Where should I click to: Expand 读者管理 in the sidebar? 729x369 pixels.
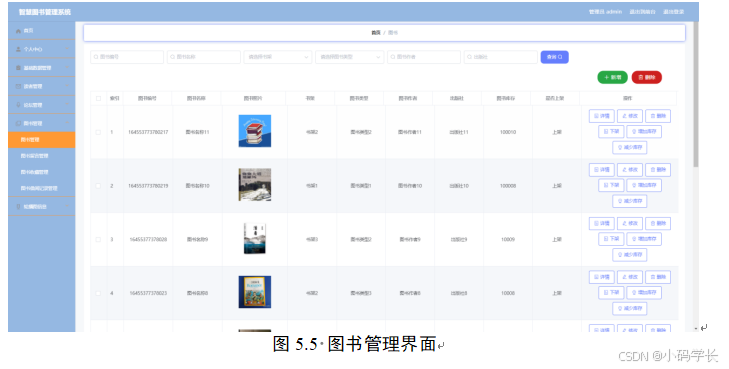(x=41, y=86)
